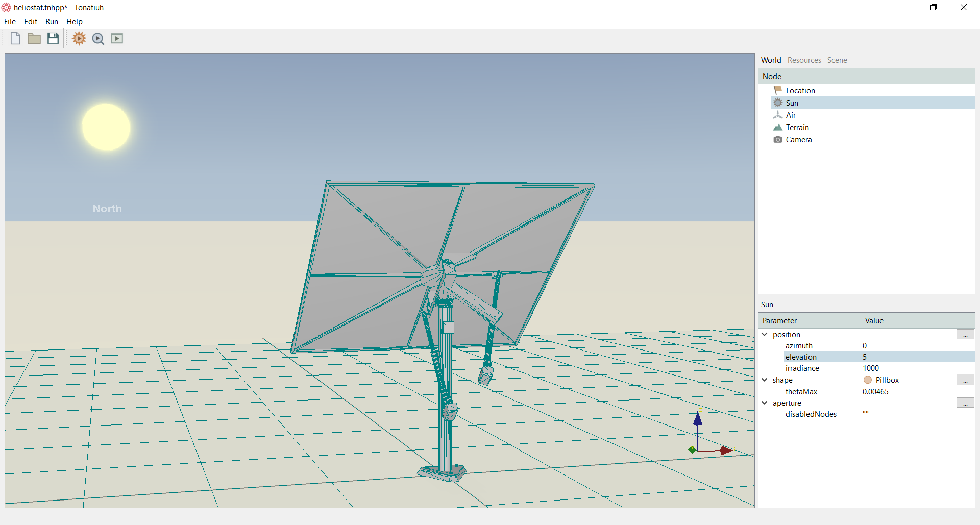Click the ellipsis button for position
Image resolution: width=980 pixels, height=525 pixels.
tap(965, 334)
